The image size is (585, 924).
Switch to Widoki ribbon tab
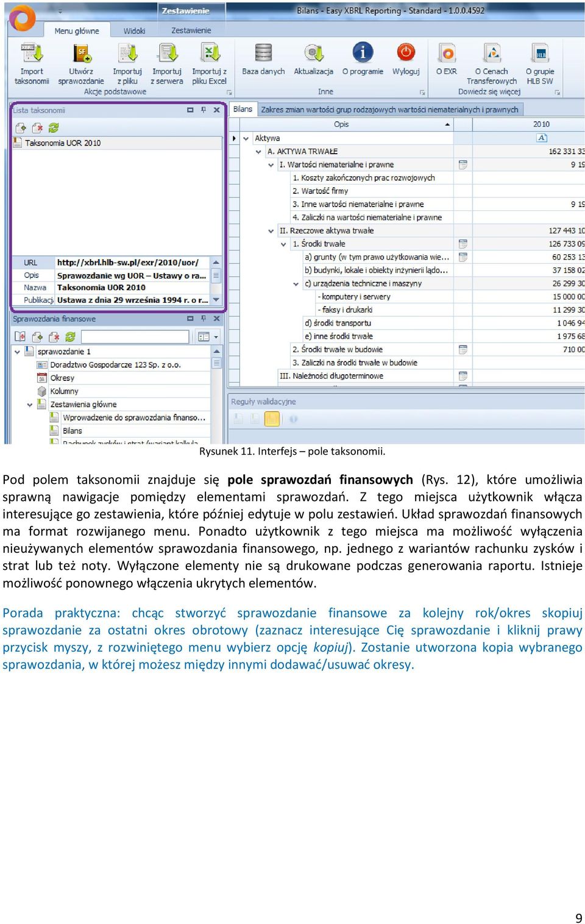(x=135, y=31)
